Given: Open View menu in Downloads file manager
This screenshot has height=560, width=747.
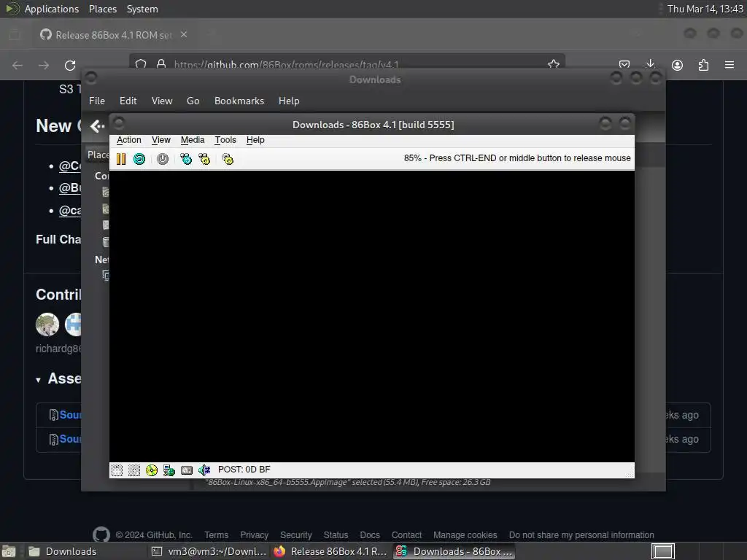Looking at the screenshot, I should (x=162, y=101).
